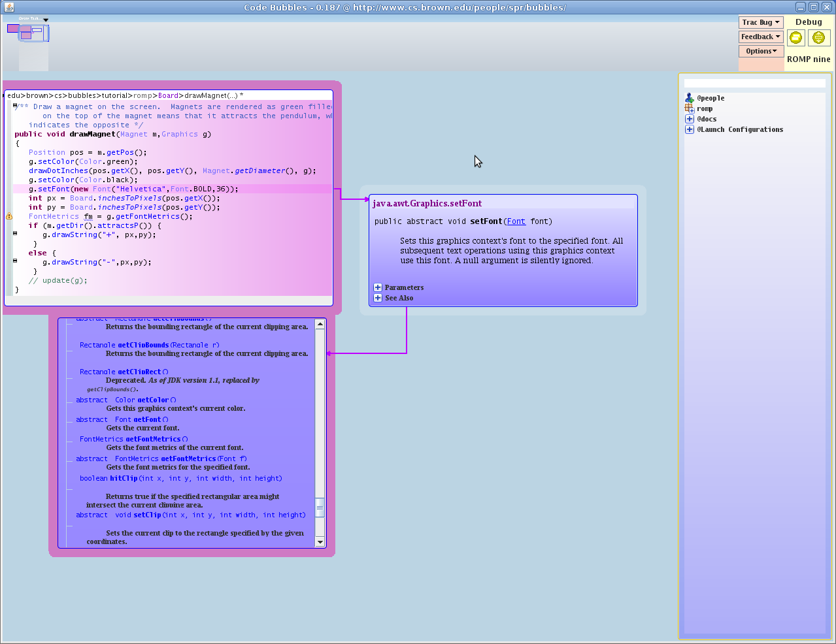
Task: Click the 'Debug' label in the top panel
Action: 809,22
